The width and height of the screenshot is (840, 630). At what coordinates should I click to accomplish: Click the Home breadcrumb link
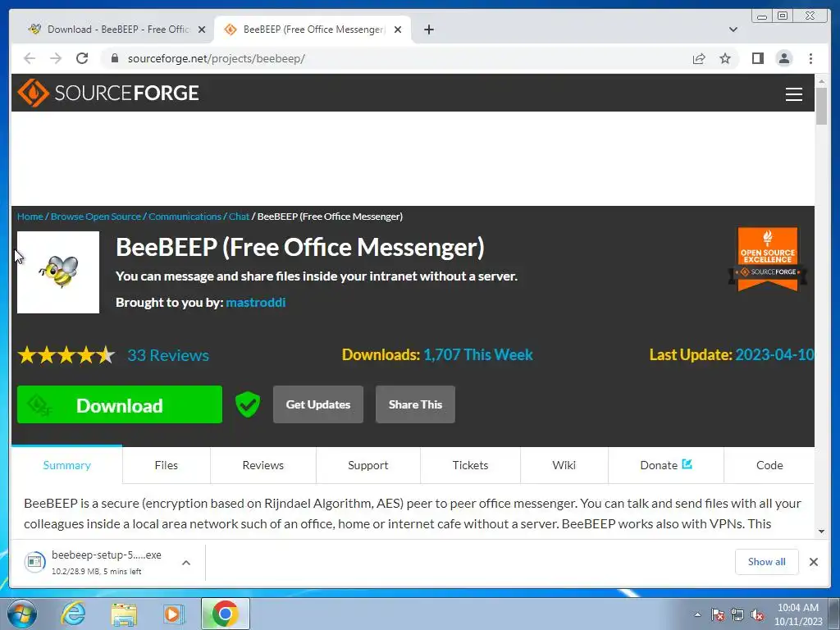[x=30, y=217]
